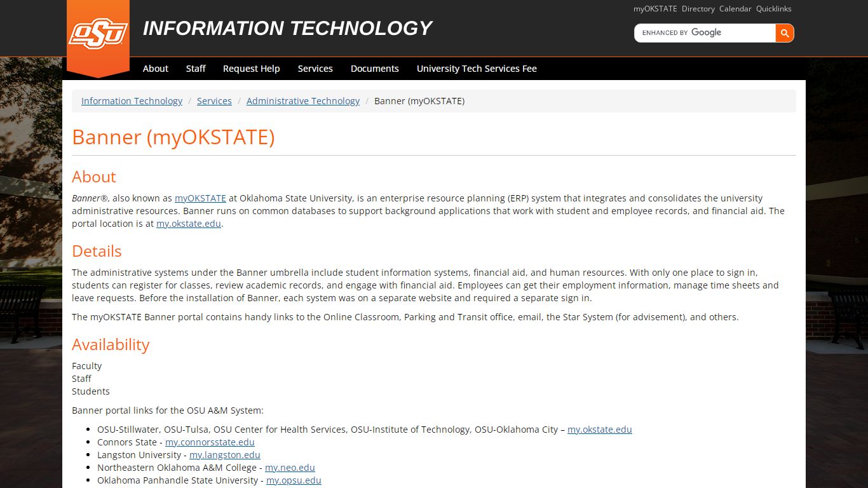Viewport: 868px width, 488px height.
Task: Open the my.langston.edu link
Action: [225, 455]
